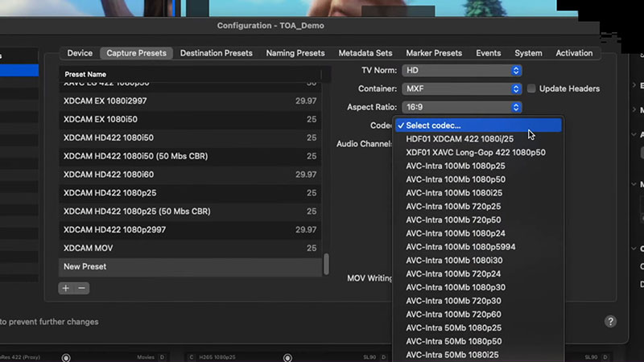
Task: Select the New Preset list entry
Action: (x=190, y=266)
